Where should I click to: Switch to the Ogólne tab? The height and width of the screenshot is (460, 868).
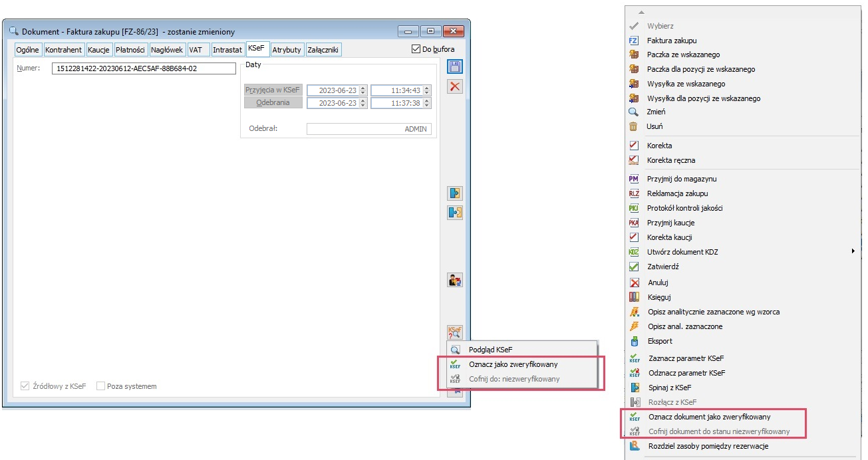pyautogui.click(x=28, y=50)
